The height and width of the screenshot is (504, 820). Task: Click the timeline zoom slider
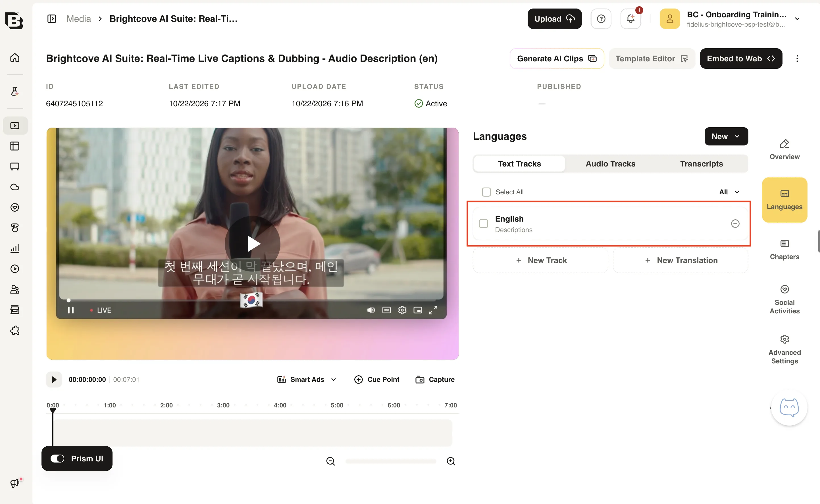[391, 461]
